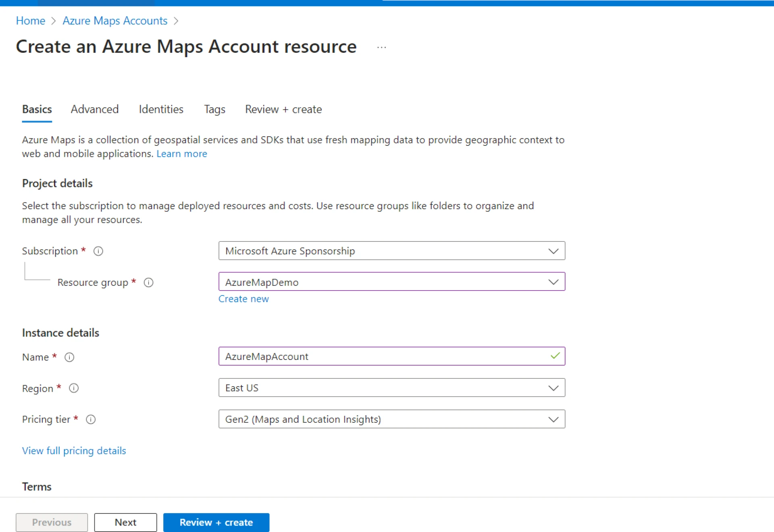Click the Pricing tier info icon
This screenshot has width=774, height=532.
[x=91, y=420]
